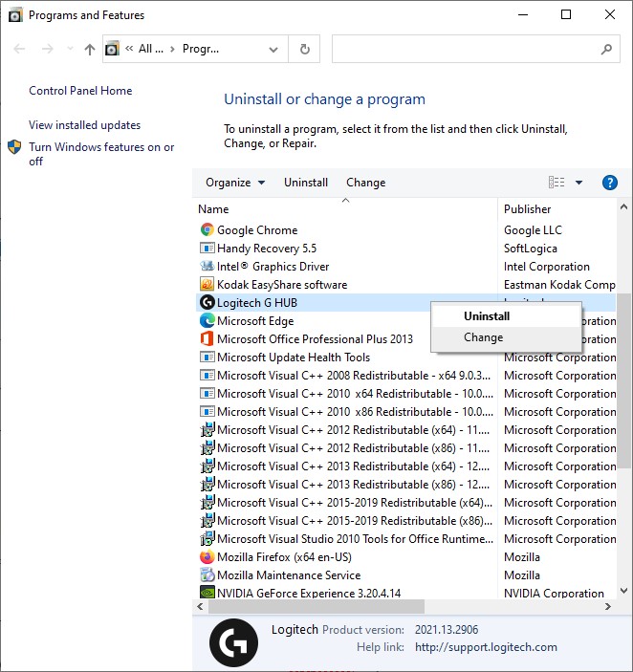Click the Intel Graphics Driver icon
633x672 pixels.
pyautogui.click(x=207, y=266)
